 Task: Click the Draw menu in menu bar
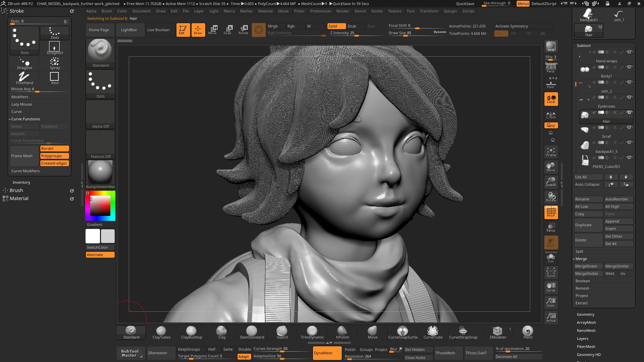click(161, 11)
